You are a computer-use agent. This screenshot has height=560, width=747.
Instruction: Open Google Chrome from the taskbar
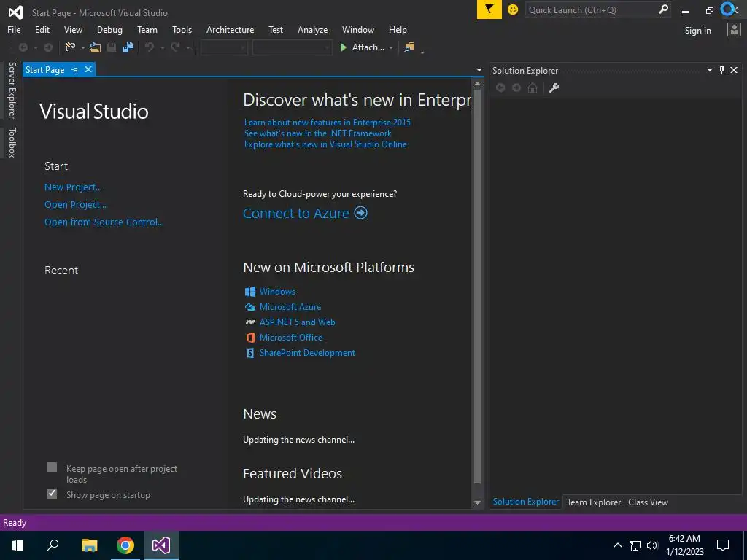(x=125, y=545)
